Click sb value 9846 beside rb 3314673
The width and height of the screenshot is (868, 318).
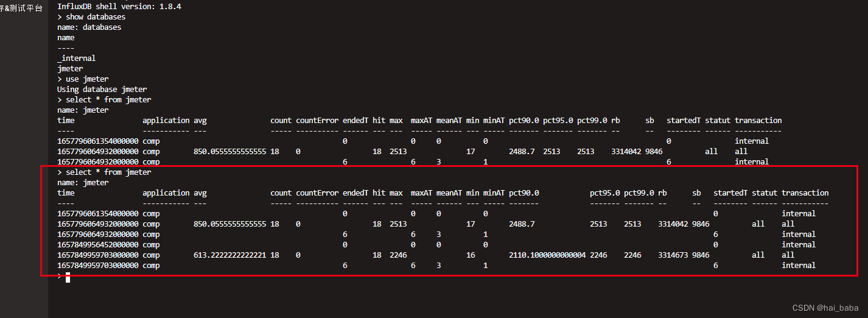pyautogui.click(x=701, y=255)
